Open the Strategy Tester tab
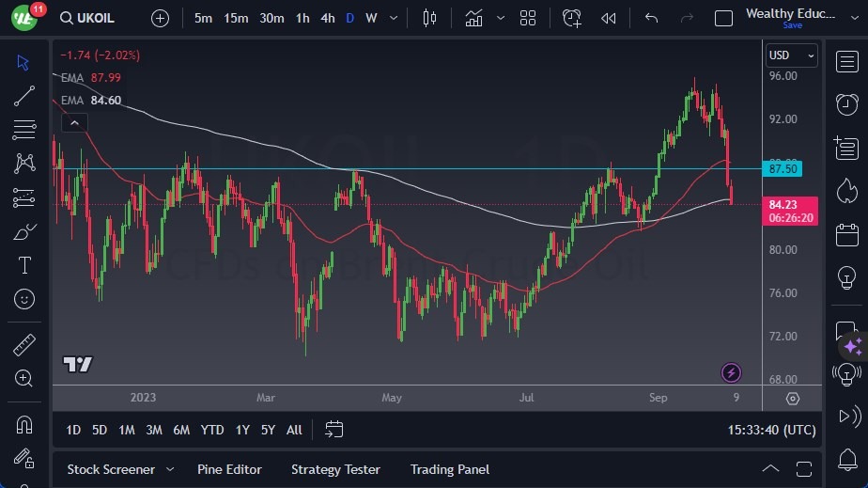Screen dimensions: 868x488 coord(335,469)
